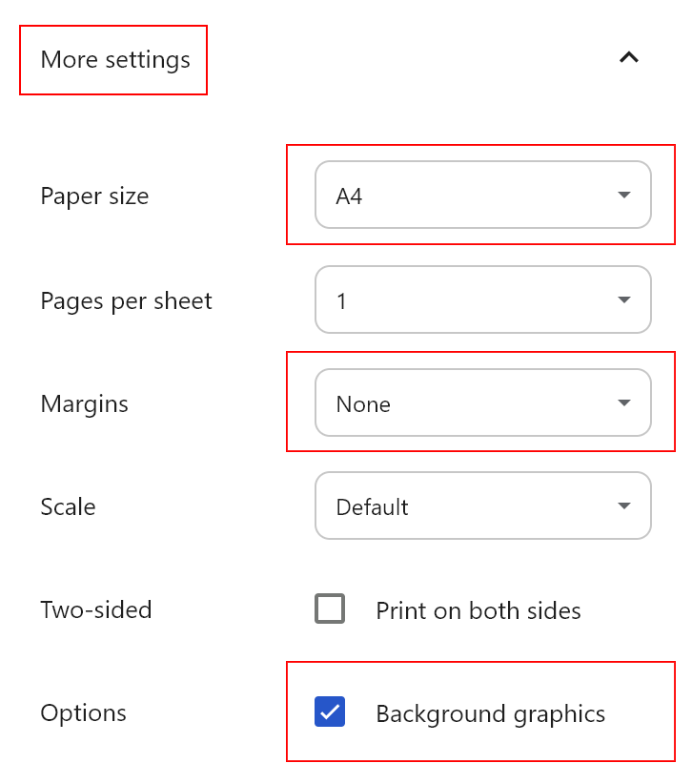This screenshot has width=692, height=784.
Task: Click the arrow icon in Paper size box
Action: point(624,196)
